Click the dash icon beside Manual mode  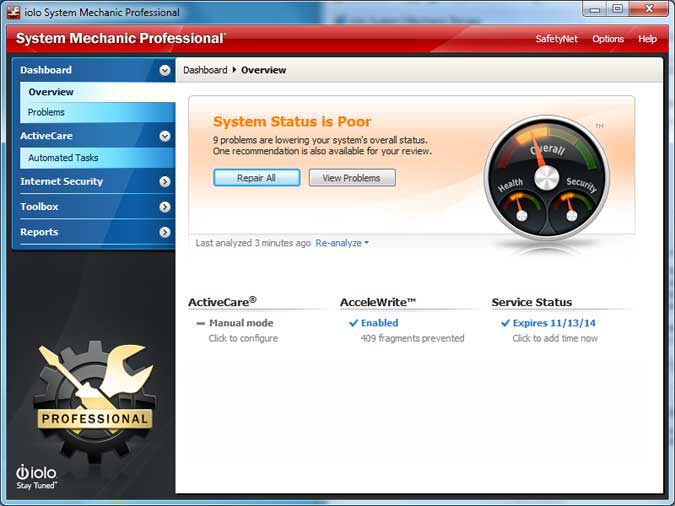point(201,323)
